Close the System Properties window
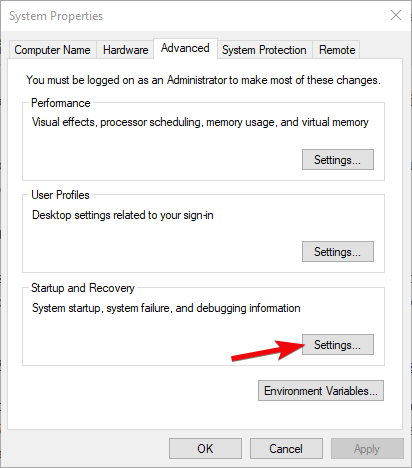Screen dimensions: 412x468 pos(396,15)
